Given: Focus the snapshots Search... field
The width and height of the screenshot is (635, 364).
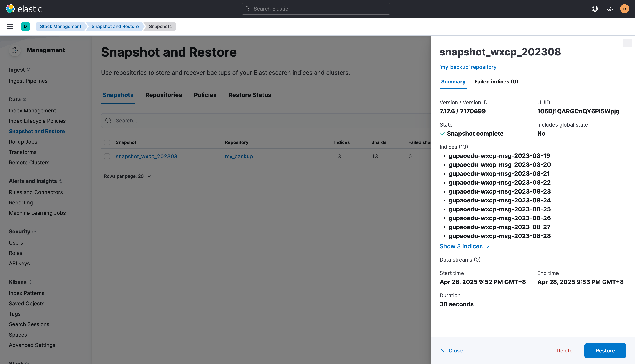Looking at the screenshot, I should pos(266,121).
